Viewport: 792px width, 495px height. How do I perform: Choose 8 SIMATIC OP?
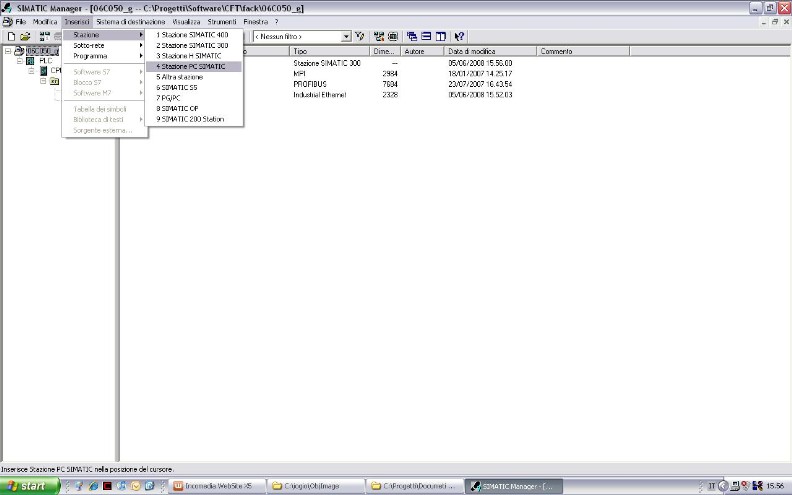[194, 109]
